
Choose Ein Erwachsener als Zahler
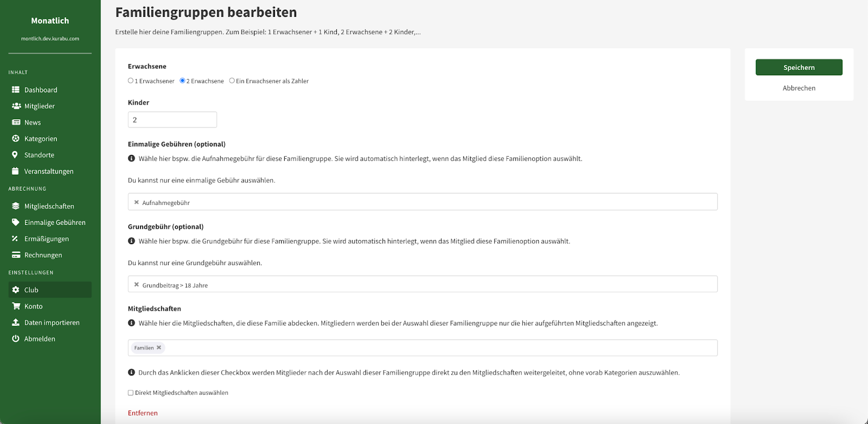pos(232,81)
